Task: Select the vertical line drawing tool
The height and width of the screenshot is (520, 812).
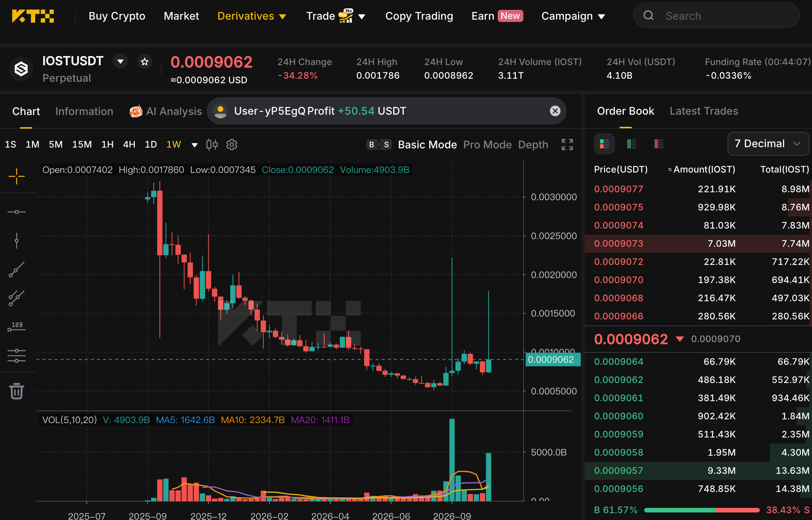Action: click(17, 241)
